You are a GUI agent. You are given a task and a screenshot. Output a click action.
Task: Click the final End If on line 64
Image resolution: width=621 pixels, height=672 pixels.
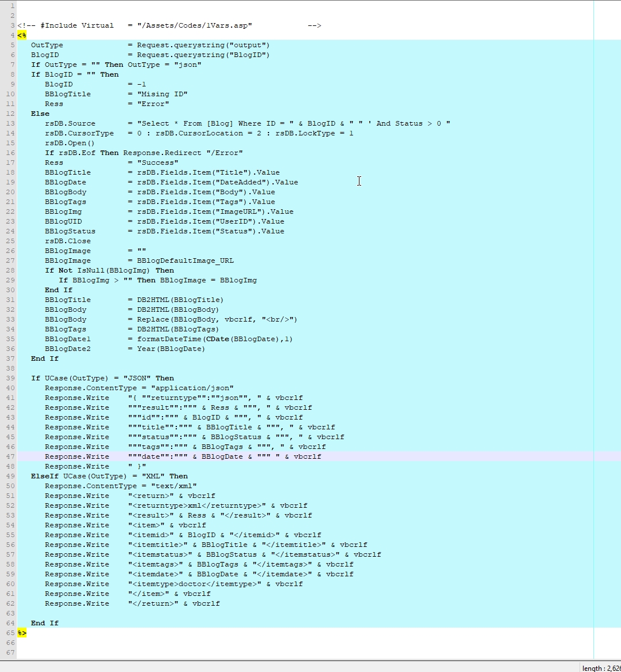point(45,623)
